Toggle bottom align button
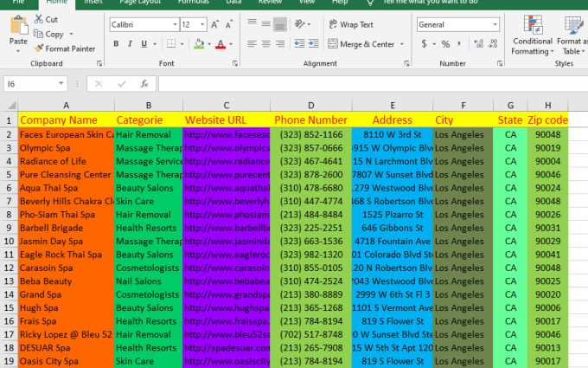The width and height of the screenshot is (588, 368). click(x=280, y=24)
